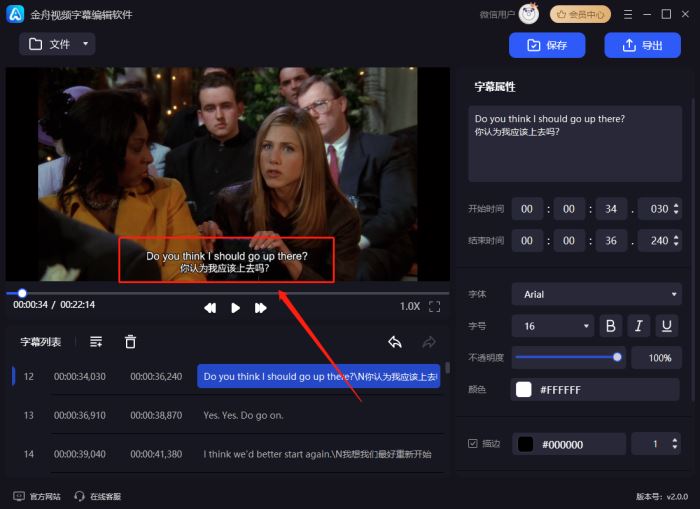Image resolution: width=700 pixels, height=509 pixels.
Task: Click subtitle text edit box in properties
Action: coord(575,144)
